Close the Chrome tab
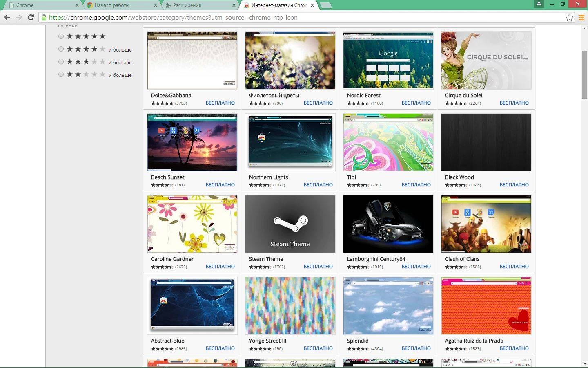 tap(77, 5)
